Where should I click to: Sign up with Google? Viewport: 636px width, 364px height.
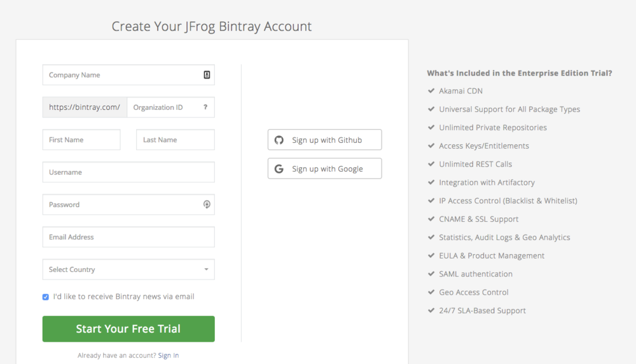click(324, 169)
